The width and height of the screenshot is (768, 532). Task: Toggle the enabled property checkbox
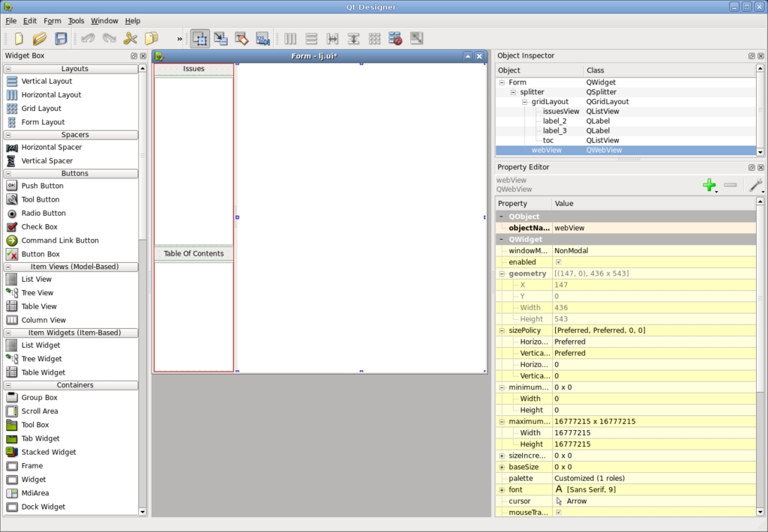pos(558,262)
